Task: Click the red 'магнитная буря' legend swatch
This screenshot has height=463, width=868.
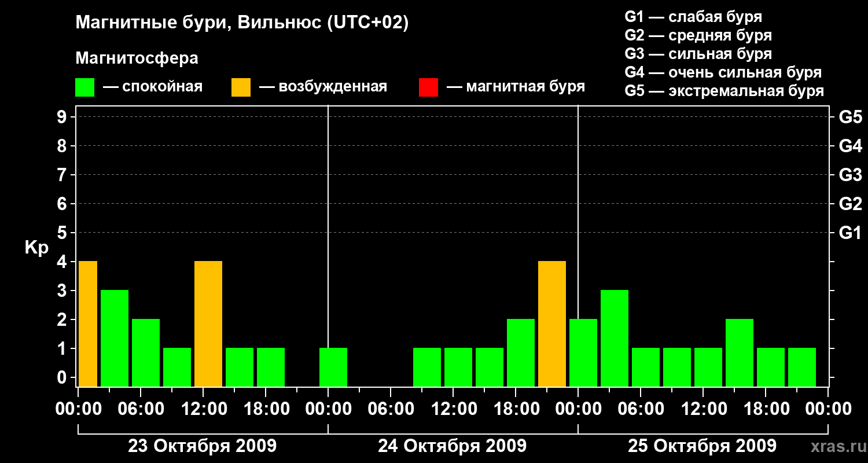Action: pyautogui.click(x=428, y=87)
